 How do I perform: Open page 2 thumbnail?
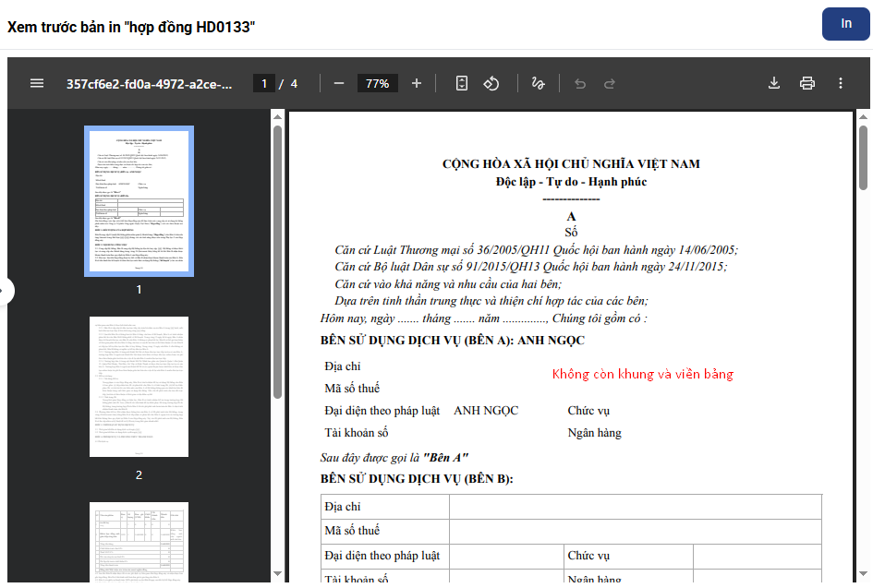click(139, 387)
